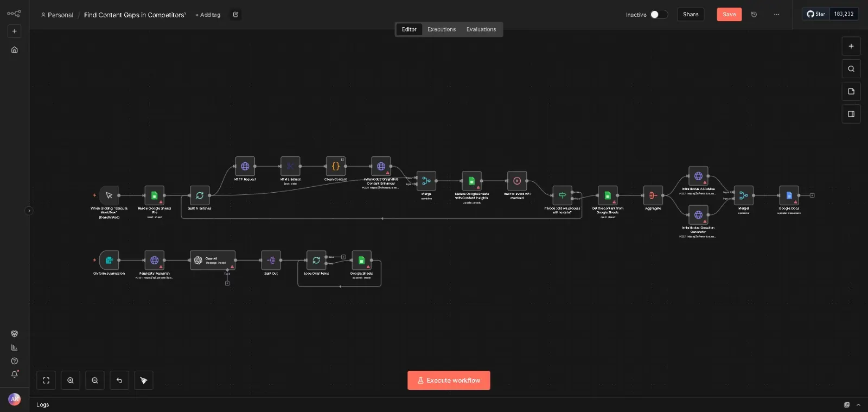868x412 pixels.
Task: Edit the workflow name field
Action: 135,15
